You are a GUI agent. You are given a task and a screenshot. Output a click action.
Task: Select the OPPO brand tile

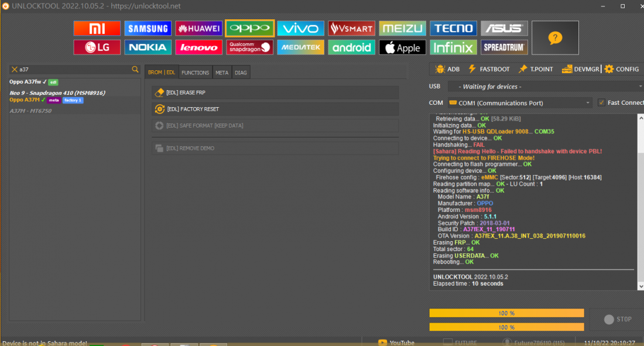point(250,28)
